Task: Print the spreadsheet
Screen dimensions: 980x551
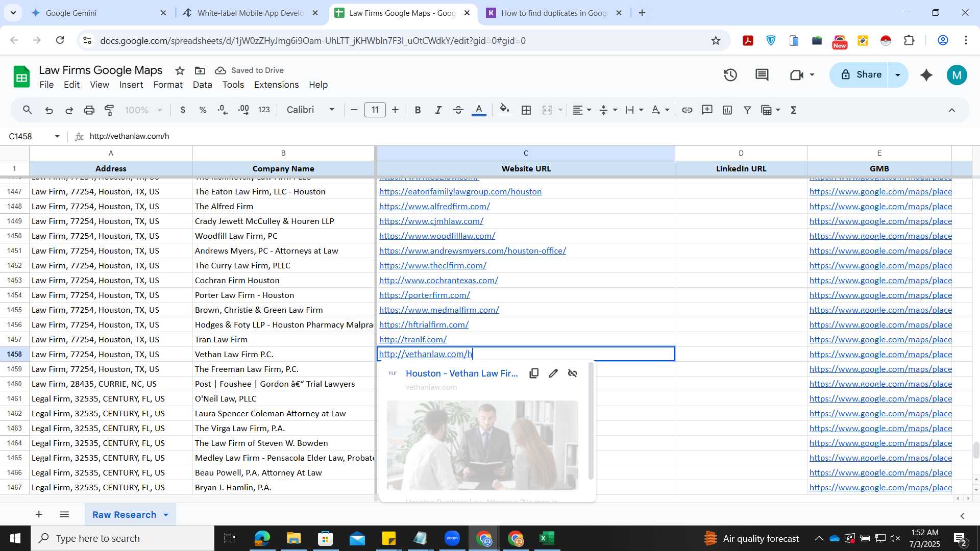Action: click(x=89, y=110)
